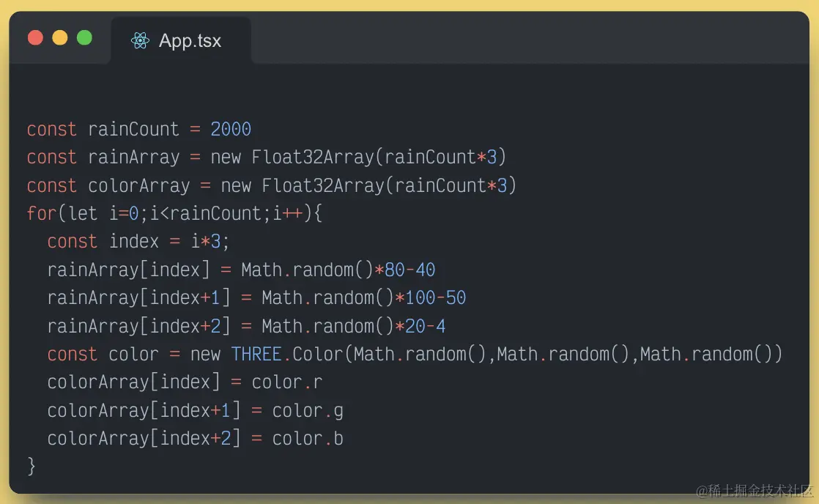Click the React icon beside App.tsx
This screenshot has height=504, width=819.
(x=140, y=41)
